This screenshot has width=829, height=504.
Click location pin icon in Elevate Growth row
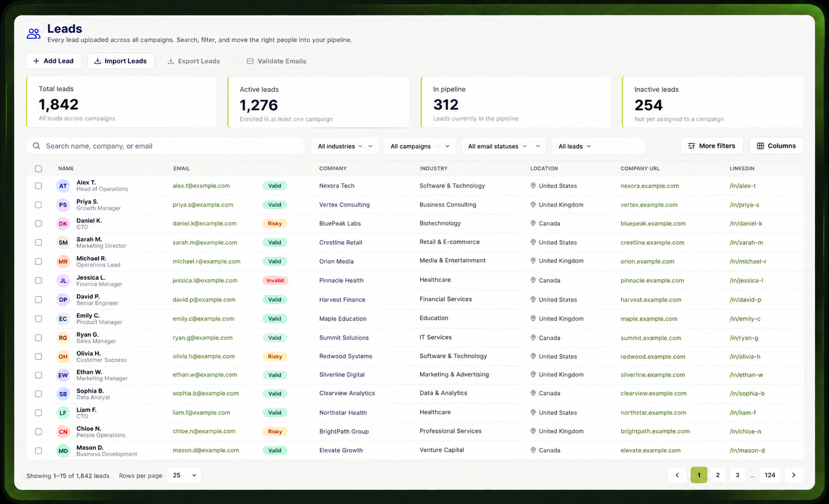coord(533,450)
